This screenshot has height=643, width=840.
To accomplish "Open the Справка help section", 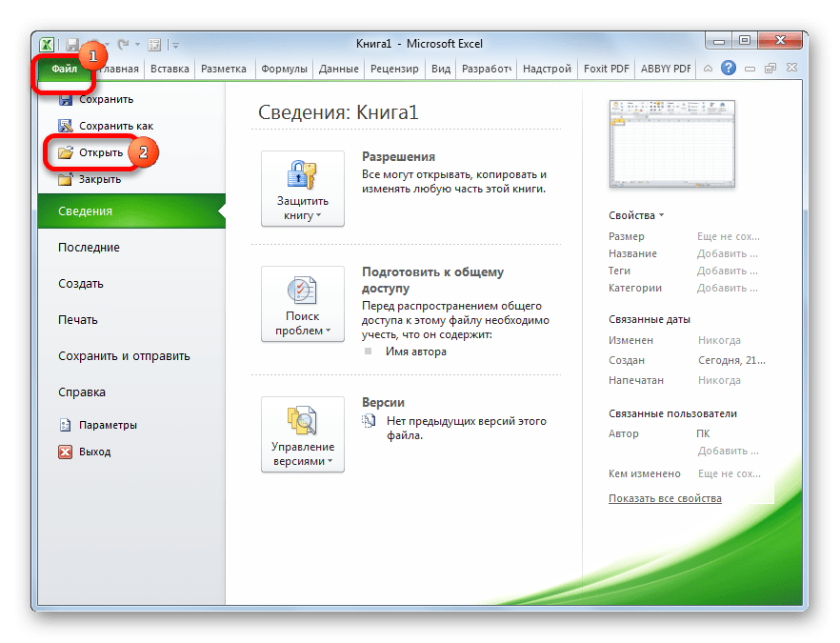I will click(x=82, y=392).
